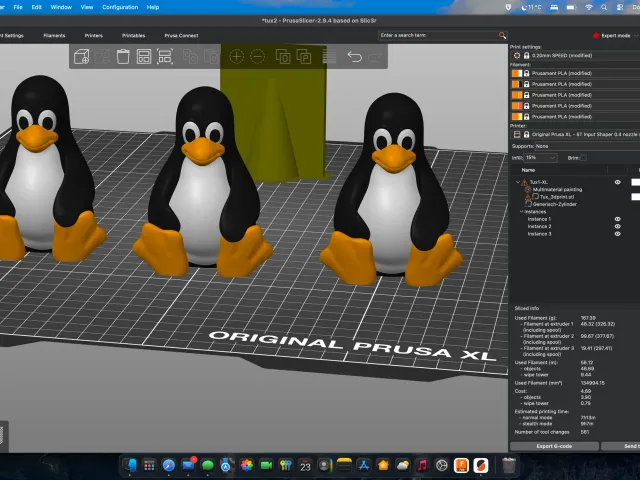The image size is (640, 480).
Task: Open the Infill 15% dropdown
Action: click(x=540, y=158)
